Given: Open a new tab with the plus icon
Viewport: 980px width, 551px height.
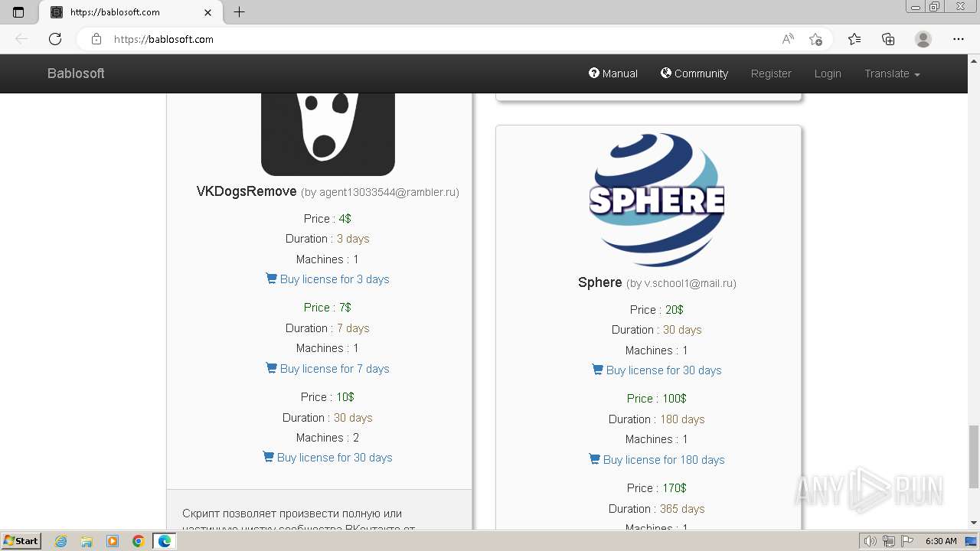Looking at the screenshot, I should (x=239, y=12).
